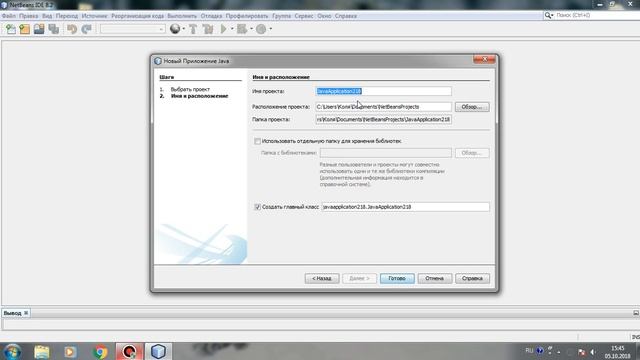This screenshot has height=360, width=640.
Task: Click the Назад button
Action: 322,278
